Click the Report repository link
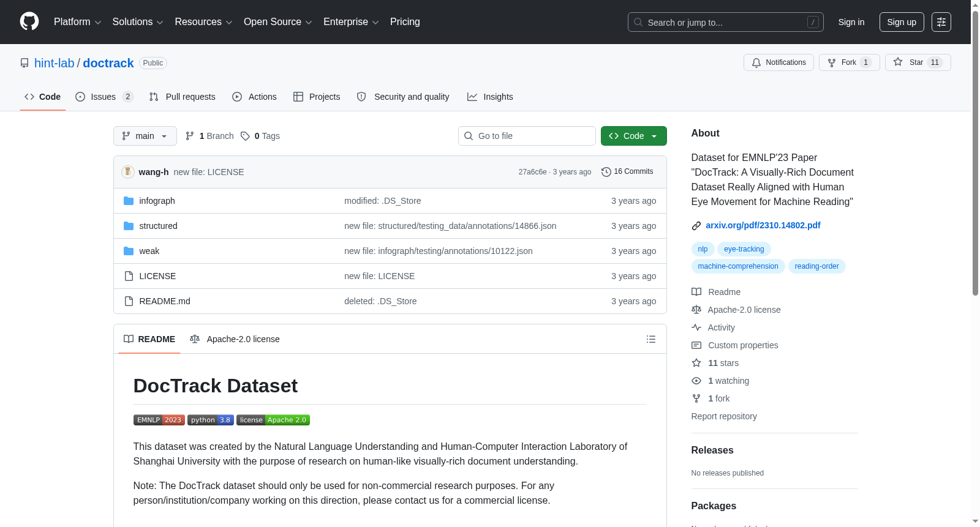This screenshot has height=527, width=980. pos(724,416)
